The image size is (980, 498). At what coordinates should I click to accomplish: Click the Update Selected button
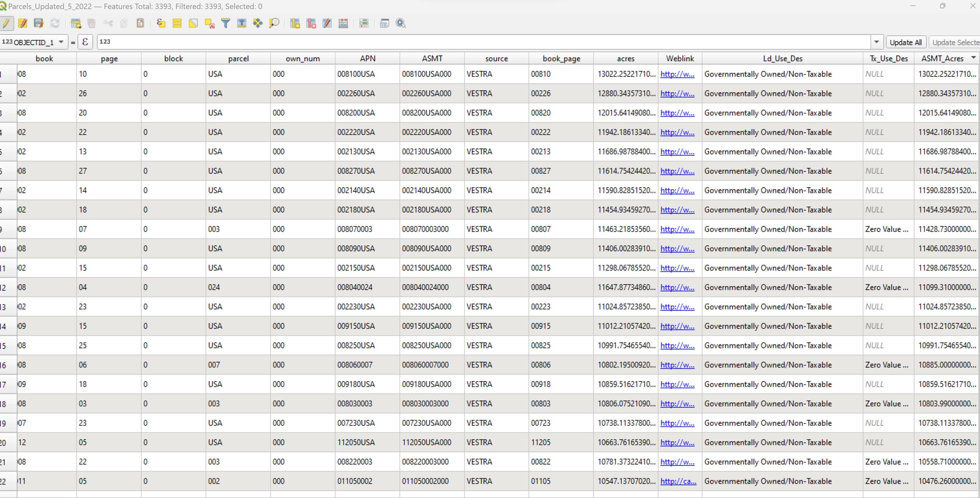[954, 42]
